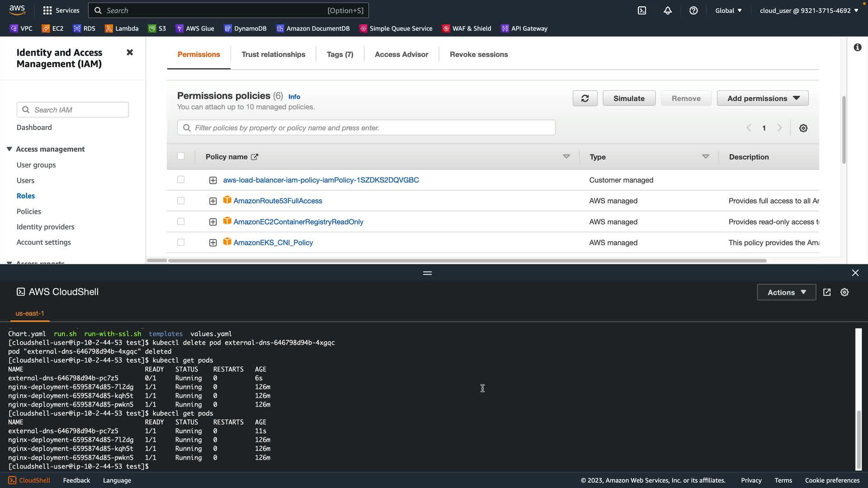The width and height of the screenshot is (868, 488).
Task: Open the CloudShell Actions dropdown
Action: [786, 292]
